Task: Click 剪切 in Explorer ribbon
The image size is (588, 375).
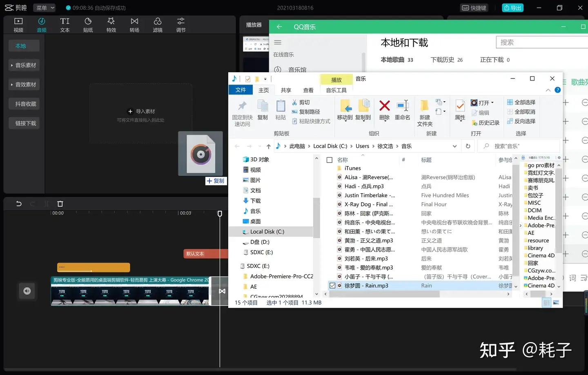Action: (301, 102)
